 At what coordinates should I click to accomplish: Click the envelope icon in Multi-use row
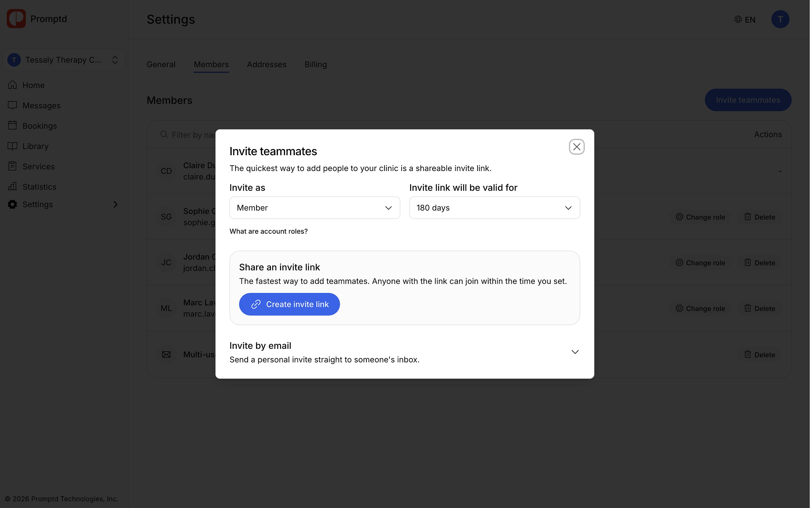pyautogui.click(x=166, y=355)
